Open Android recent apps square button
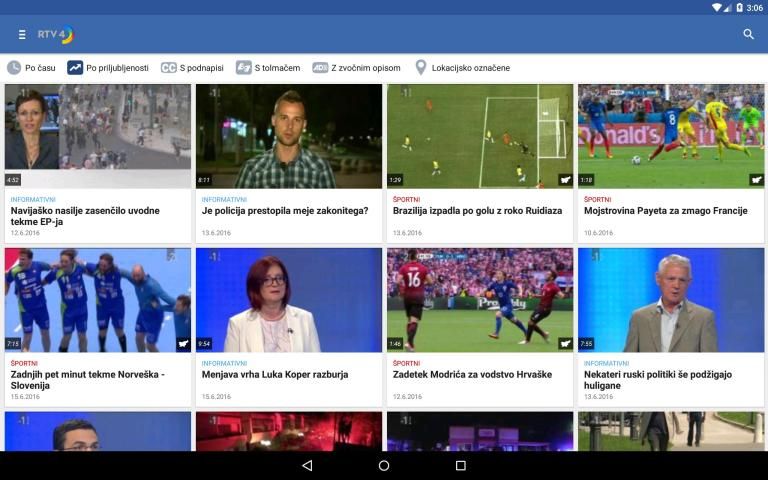The width and height of the screenshot is (768, 480). [x=460, y=466]
